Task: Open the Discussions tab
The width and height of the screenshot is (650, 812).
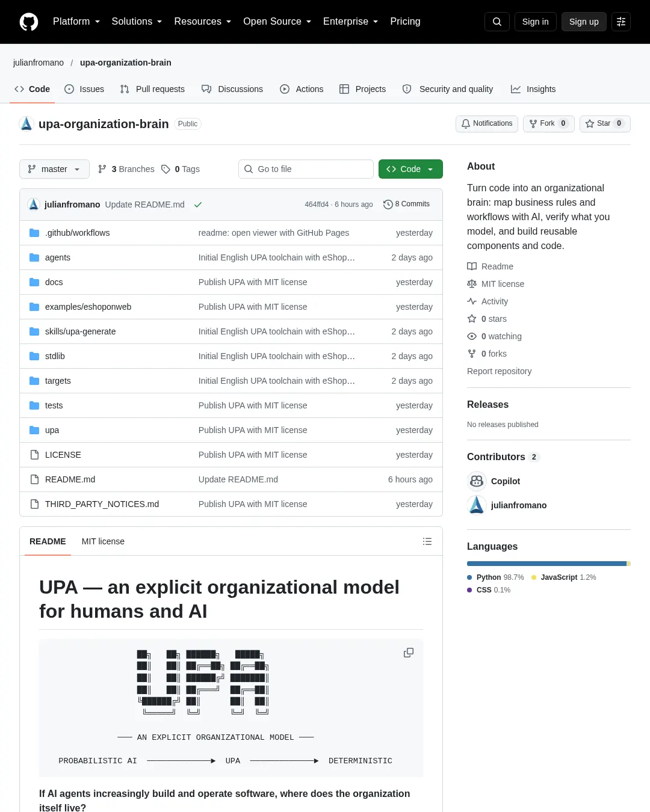Action: [x=232, y=89]
